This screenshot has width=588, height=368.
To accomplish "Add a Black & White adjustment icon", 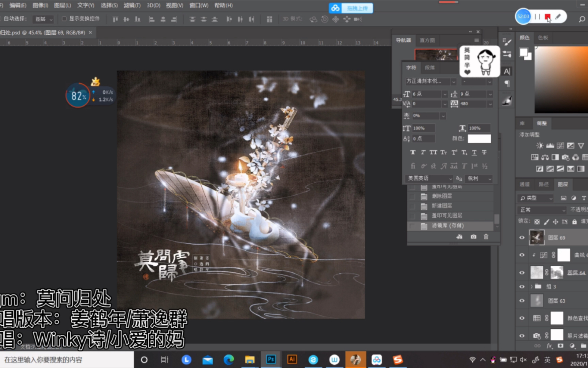I will pos(555,158).
